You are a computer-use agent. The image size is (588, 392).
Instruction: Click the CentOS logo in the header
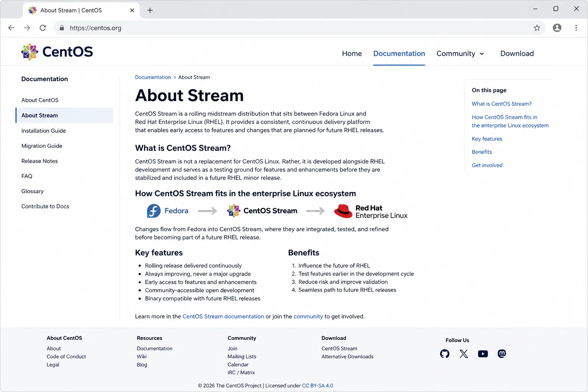tap(57, 52)
